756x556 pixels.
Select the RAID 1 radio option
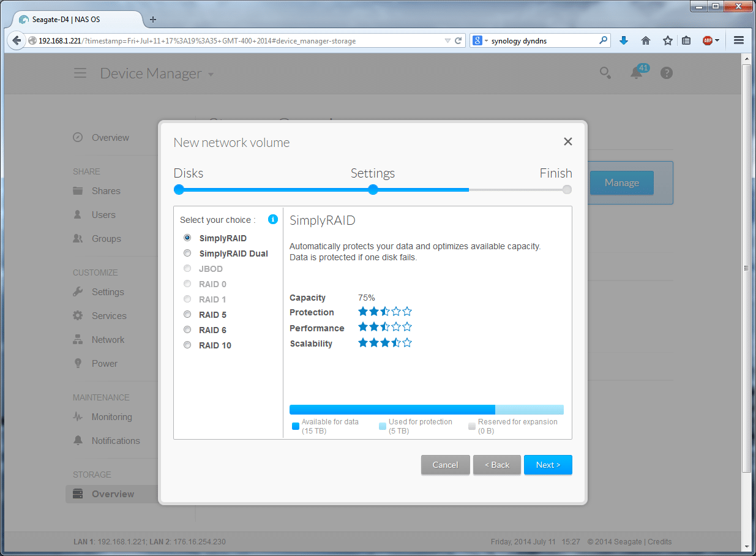point(187,299)
